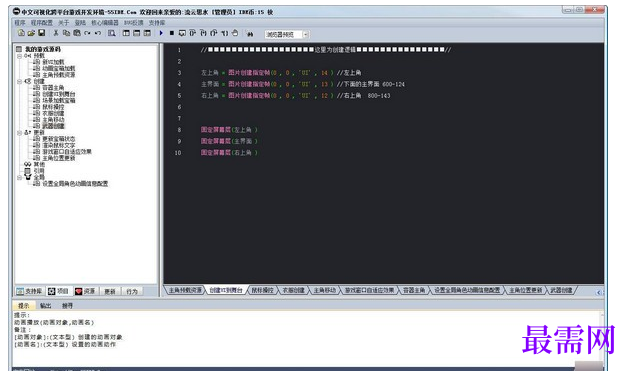Viewport: 634px width, 371px height.
Task: Switch to the 搜寻 output tab
Action: 67,306
